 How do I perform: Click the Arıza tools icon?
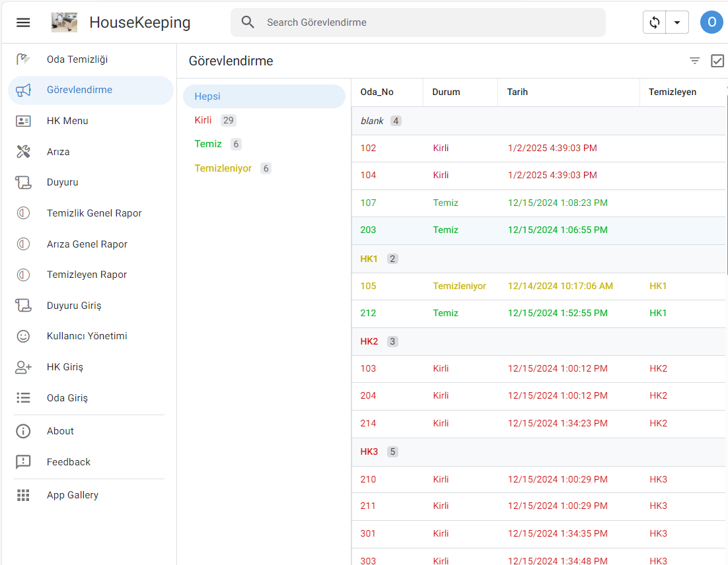pos(23,152)
